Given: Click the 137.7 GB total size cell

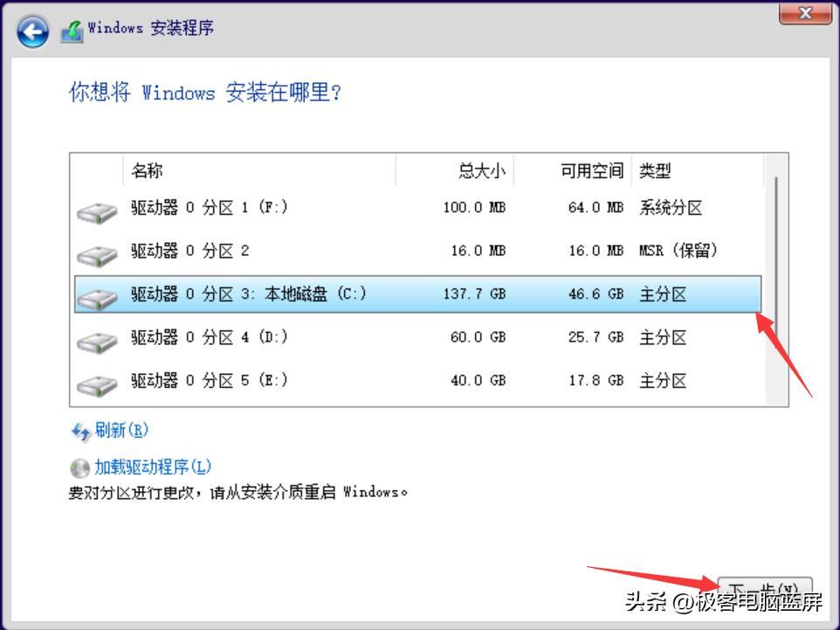Looking at the screenshot, I should (x=474, y=294).
